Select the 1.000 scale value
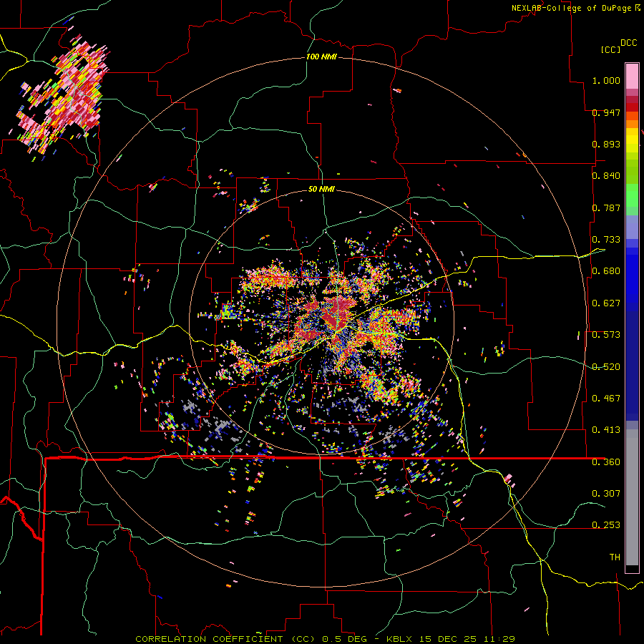 pos(606,80)
